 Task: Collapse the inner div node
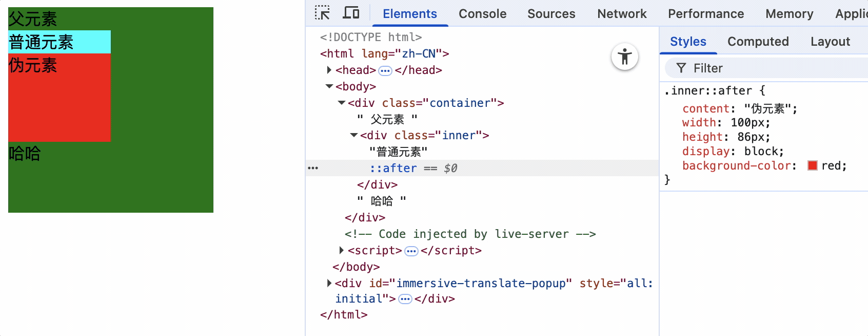tap(354, 135)
